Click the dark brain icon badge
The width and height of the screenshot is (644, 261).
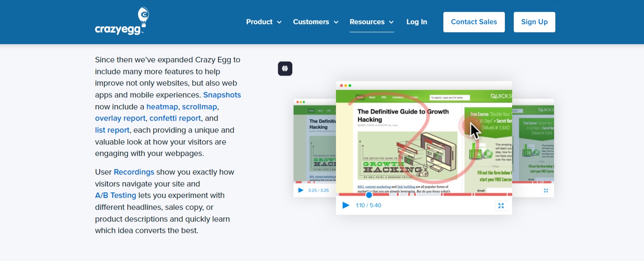(285, 69)
